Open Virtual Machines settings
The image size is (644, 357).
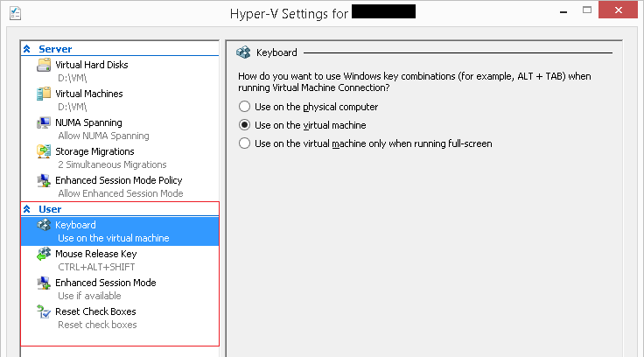[89, 94]
